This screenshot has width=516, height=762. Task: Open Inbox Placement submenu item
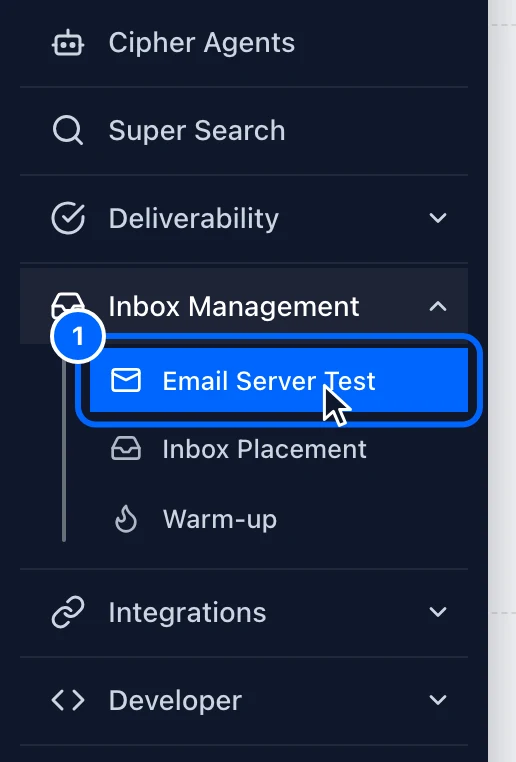(x=279, y=449)
